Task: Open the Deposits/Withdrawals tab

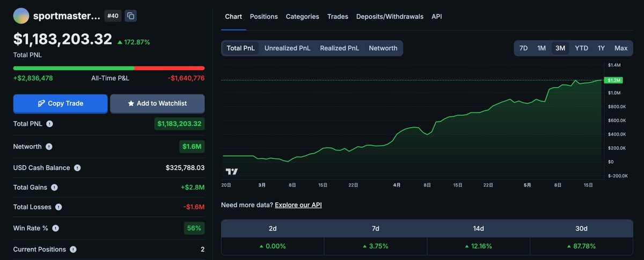Action: (390, 17)
